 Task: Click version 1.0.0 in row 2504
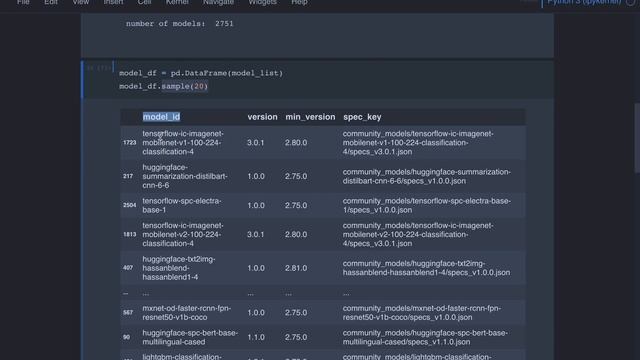click(256, 205)
